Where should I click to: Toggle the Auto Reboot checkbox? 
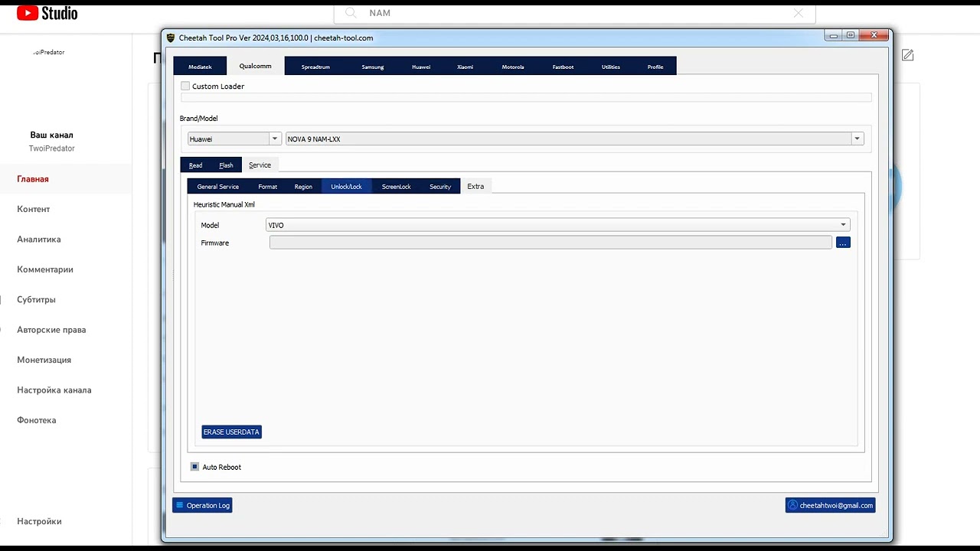click(195, 467)
